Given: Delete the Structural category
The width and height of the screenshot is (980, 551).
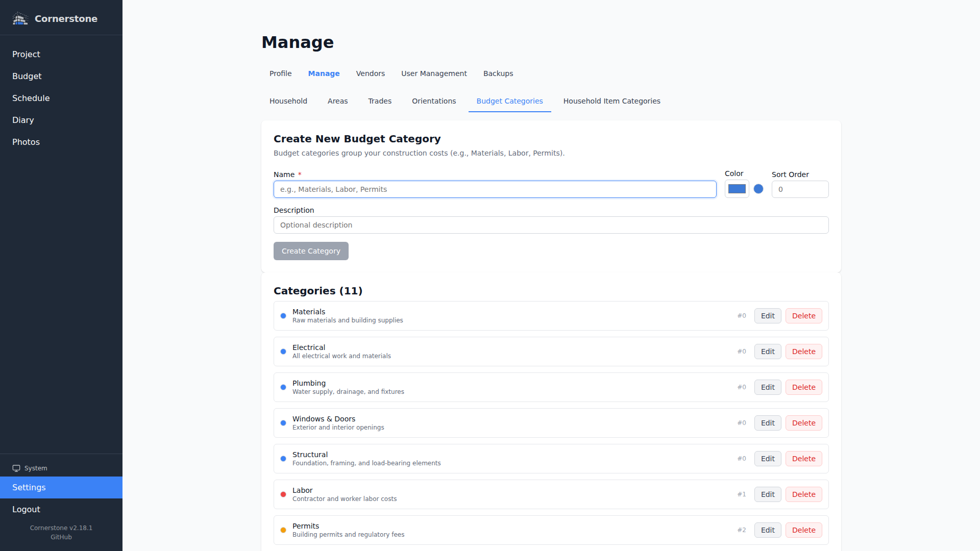Looking at the screenshot, I should [x=803, y=459].
